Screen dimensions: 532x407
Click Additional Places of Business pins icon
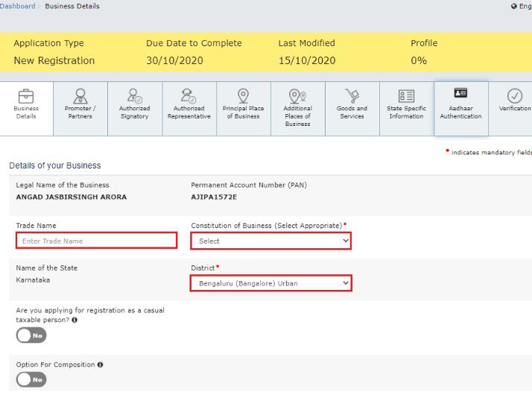pyautogui.click(x=297, y=96)
